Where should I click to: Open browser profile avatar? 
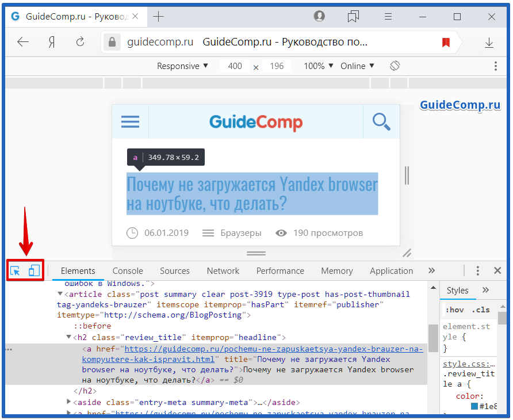tap(319, 16)
